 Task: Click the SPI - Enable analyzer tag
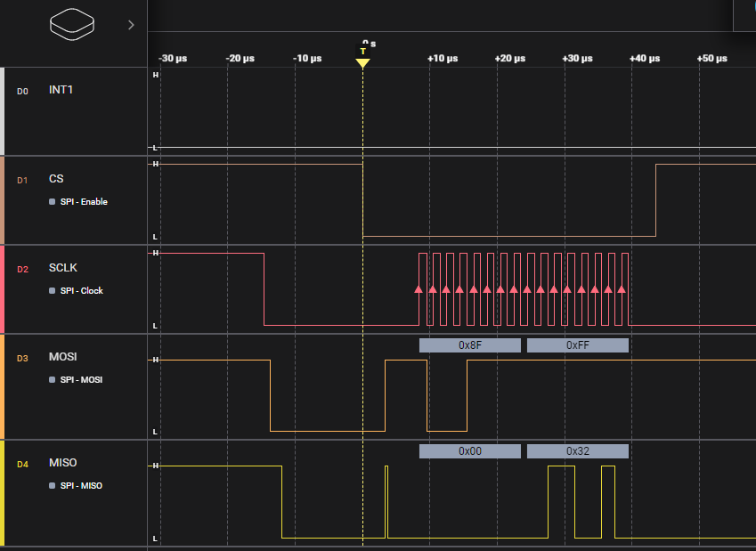(78, 201)
